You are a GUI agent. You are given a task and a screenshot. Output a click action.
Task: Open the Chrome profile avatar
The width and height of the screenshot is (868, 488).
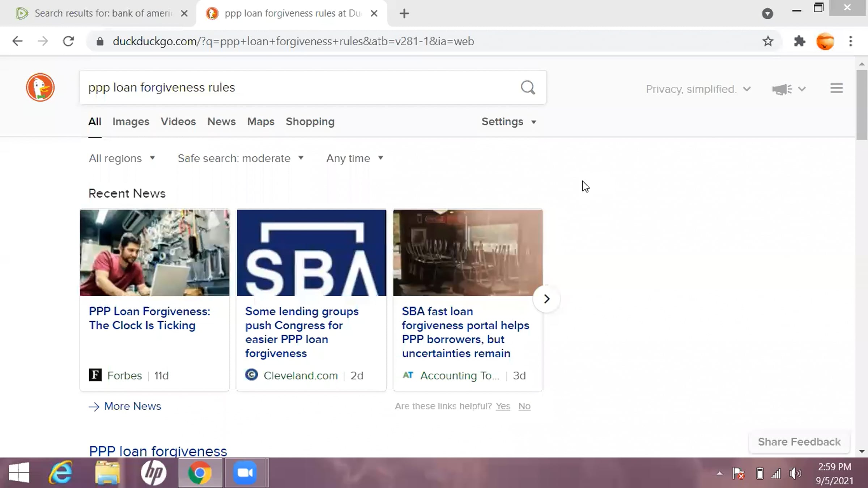pyautogui.click(x=825, y=41)
